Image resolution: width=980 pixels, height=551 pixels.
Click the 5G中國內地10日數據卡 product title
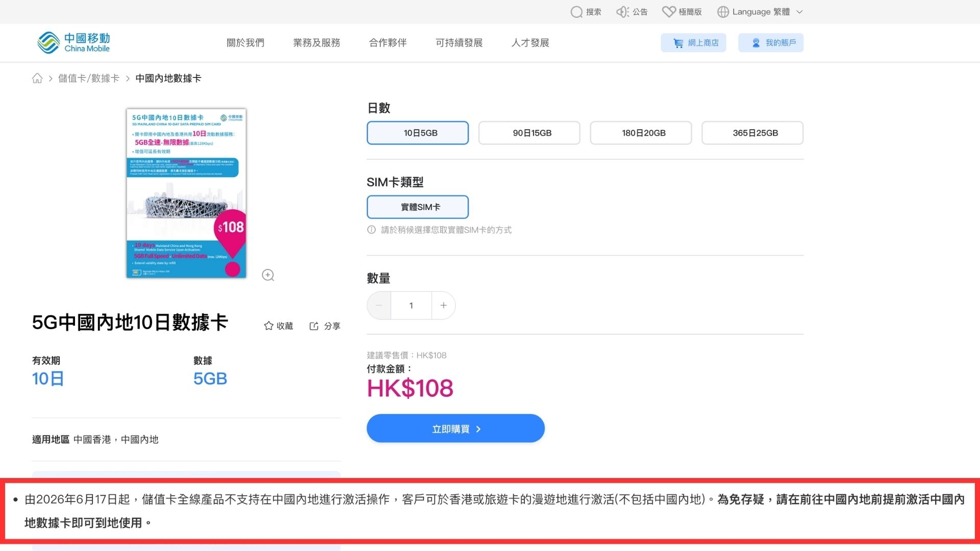(130, 322)
